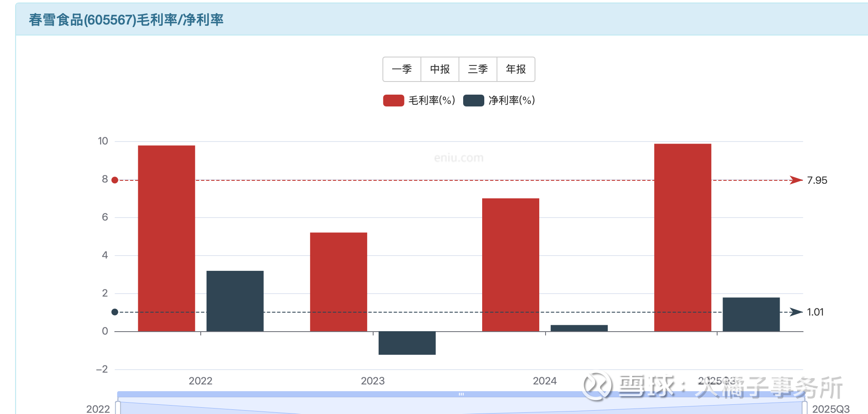Grab the left handle of the zoom slider
This screenshot has height=414, width=868.
pos(118,408)
